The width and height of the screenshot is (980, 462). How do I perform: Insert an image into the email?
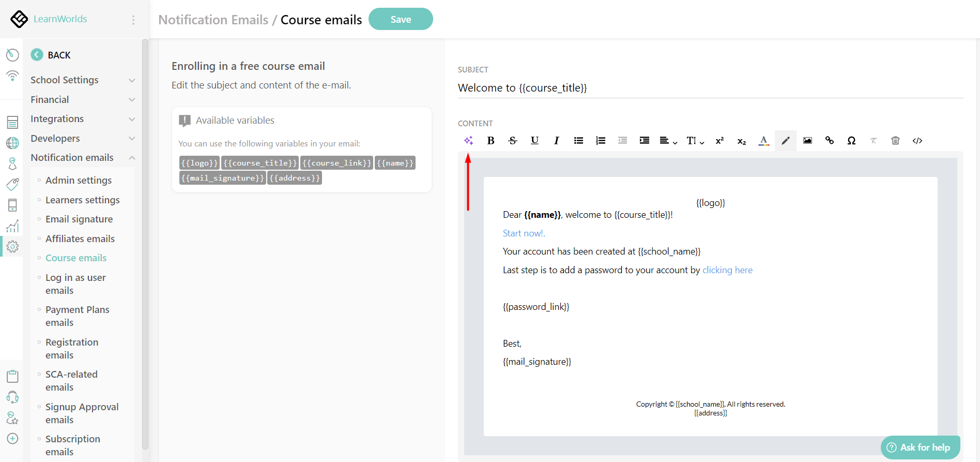pos(807,141)
